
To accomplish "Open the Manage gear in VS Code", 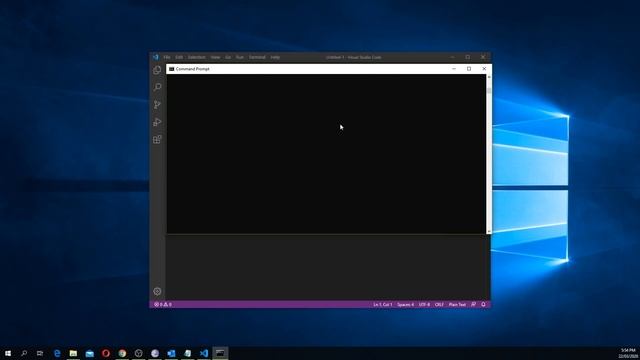I will 157,291.
